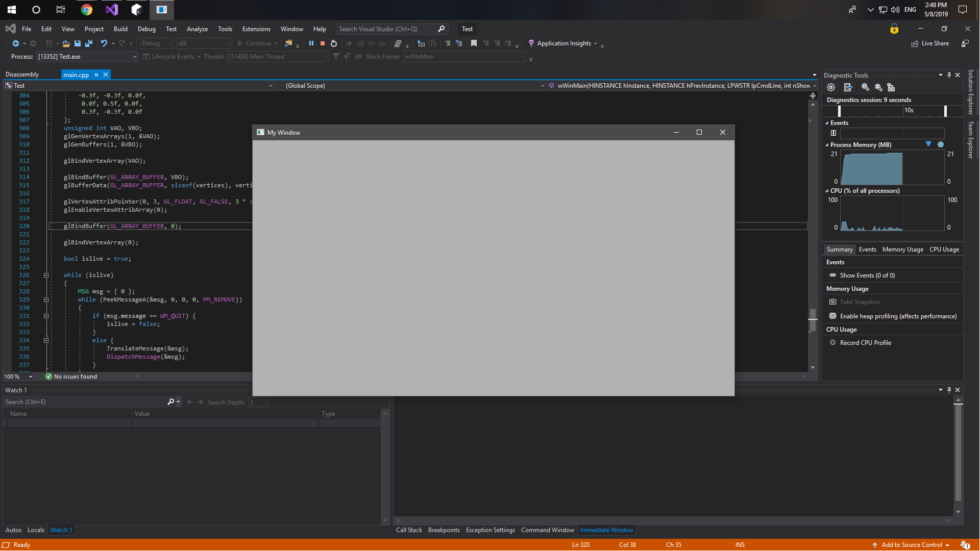This screenshot has height=551, width=980.
Task: Open Visual Studio from Windows taskbar
Action: 111,10
